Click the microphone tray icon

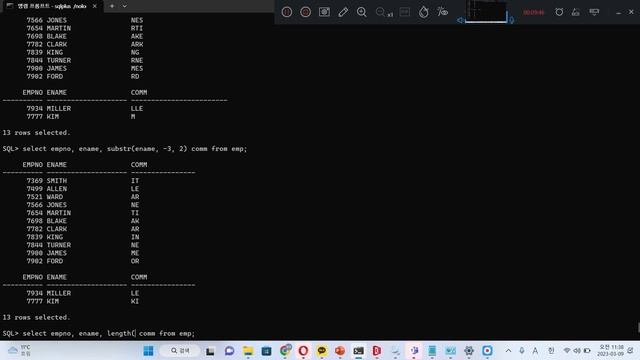point(522,351)
